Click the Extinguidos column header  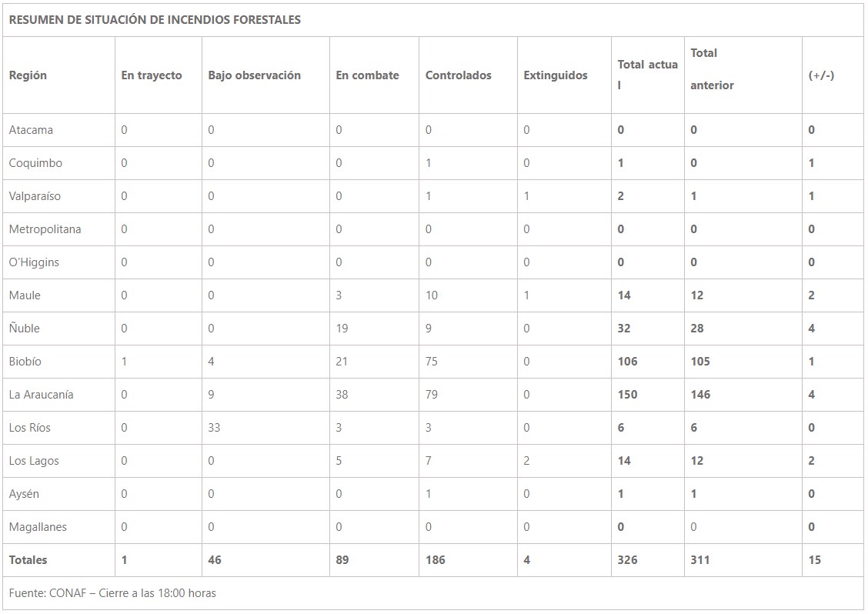(x=556, y=75)
